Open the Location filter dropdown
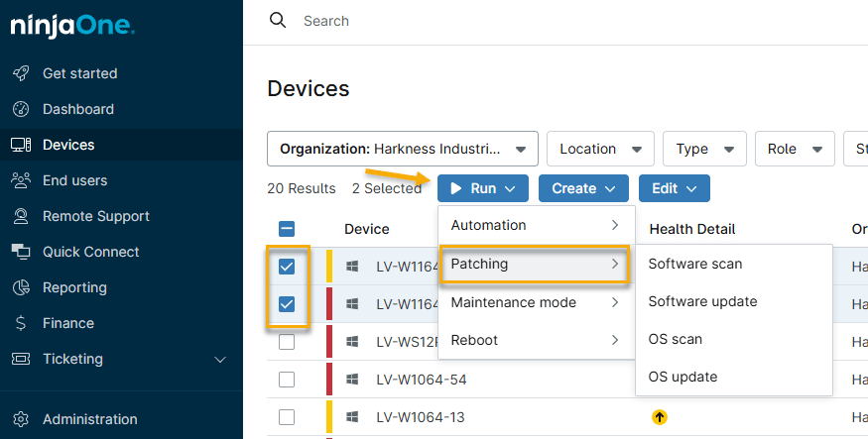 pyautogui.click(x=600, y=149)
